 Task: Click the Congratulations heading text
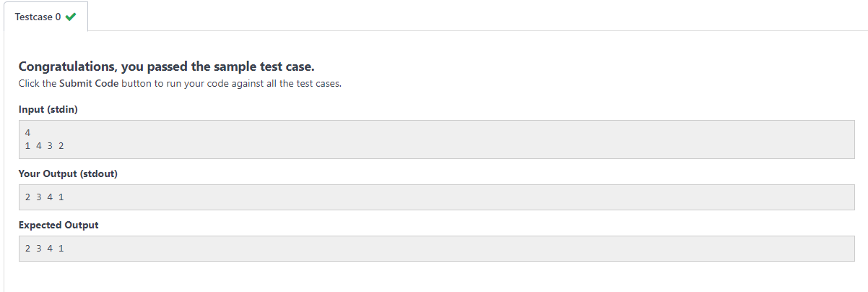pyautogui.click(x=166, y=66)
